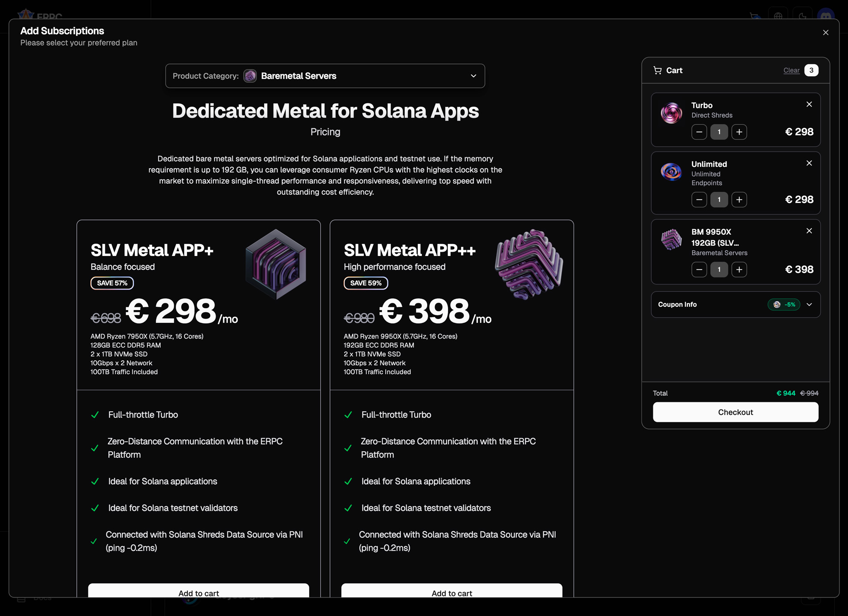Clear all items from the cart

point(791,70)
